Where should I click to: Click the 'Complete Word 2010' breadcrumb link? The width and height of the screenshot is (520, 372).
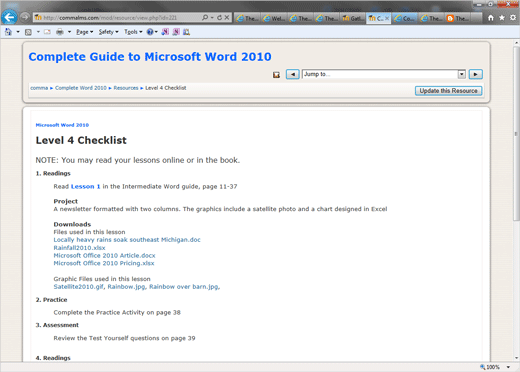click(81, 88)
